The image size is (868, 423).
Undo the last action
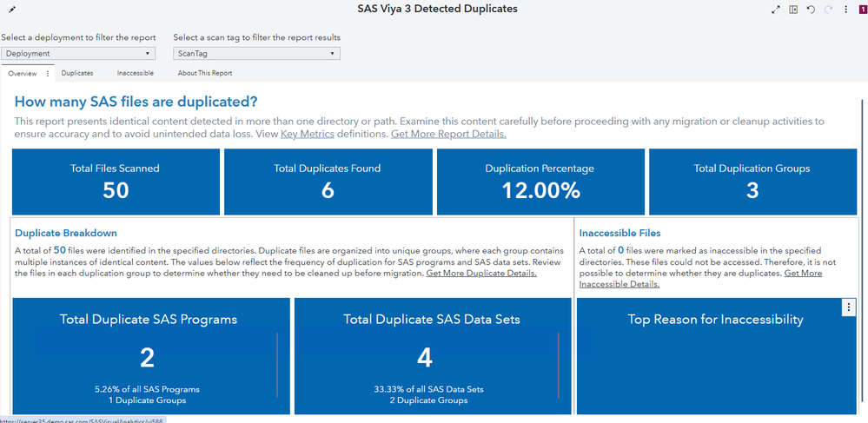point(811,10)
